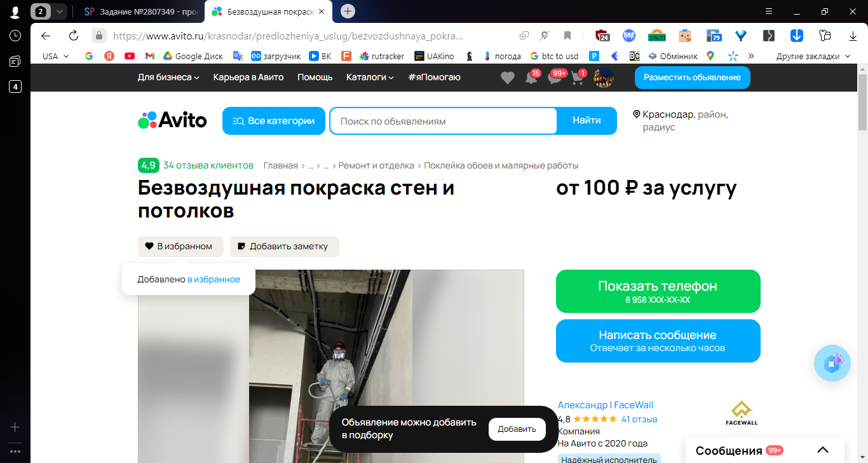
Task: Expand Для бизнеса dropdown menu
Action: 168,77
